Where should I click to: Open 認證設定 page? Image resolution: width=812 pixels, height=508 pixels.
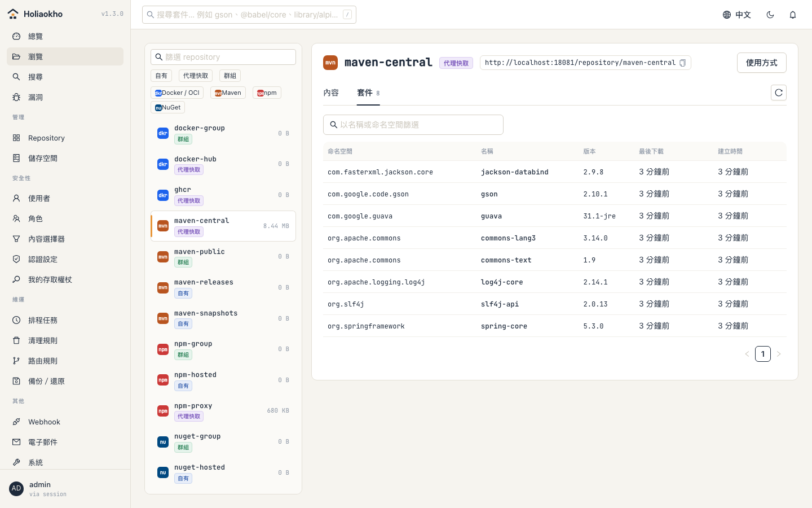65,259
